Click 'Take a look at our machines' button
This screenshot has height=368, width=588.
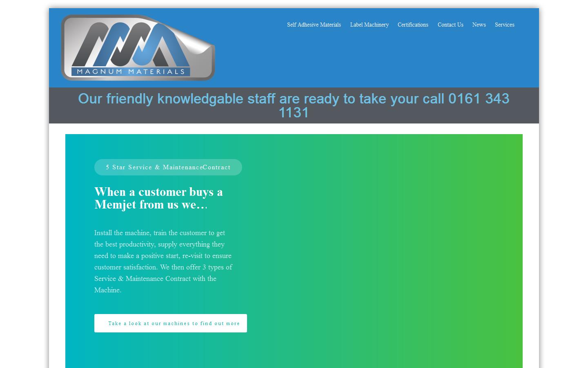point(170,323)
